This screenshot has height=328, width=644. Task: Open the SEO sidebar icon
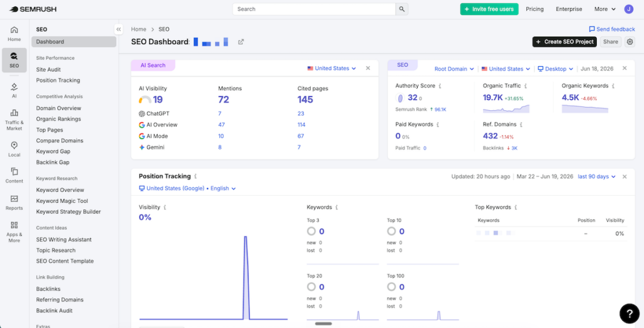[x=14, y=60]
